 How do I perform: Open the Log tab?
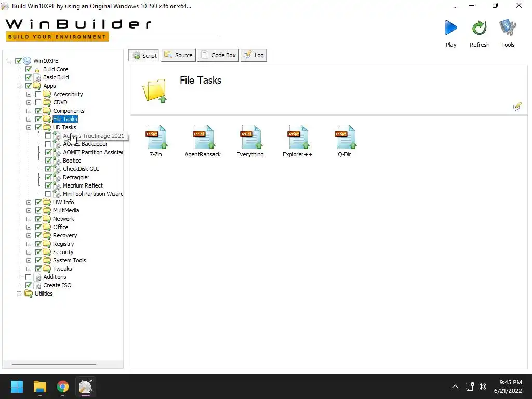[254, 55]
